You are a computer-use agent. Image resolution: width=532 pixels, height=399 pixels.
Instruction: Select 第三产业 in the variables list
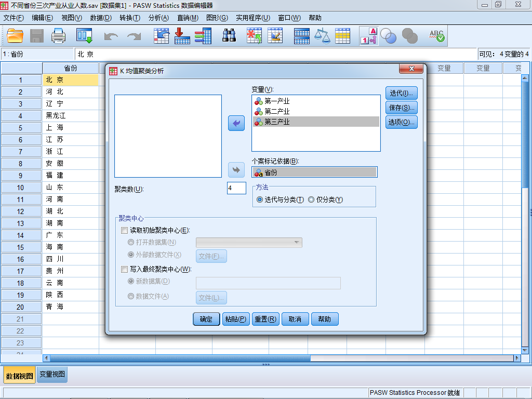(x=316, y=122)
